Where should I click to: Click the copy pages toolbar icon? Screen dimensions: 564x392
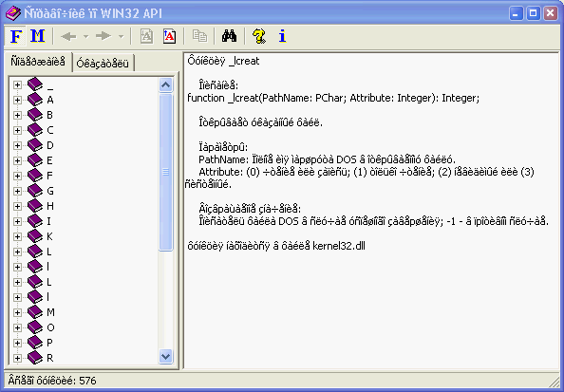[199, 36]
